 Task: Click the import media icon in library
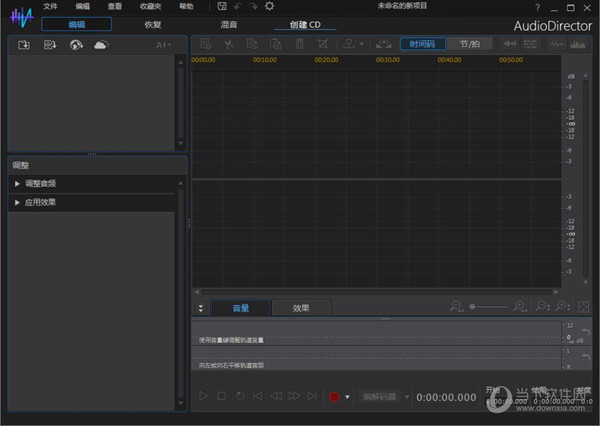[x=24, y=45]
